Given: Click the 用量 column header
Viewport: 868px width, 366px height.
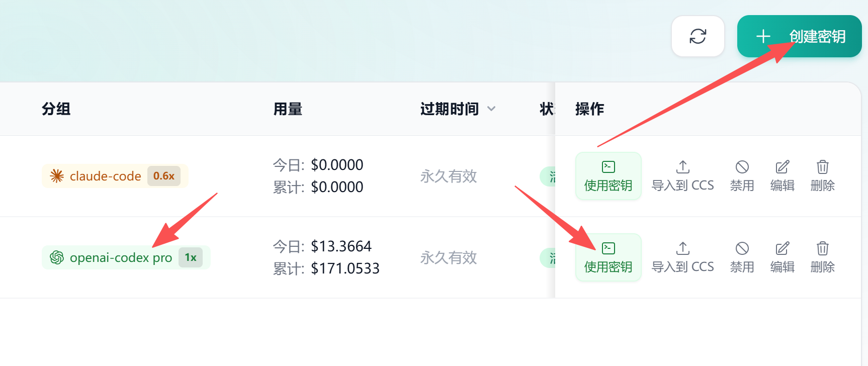Looking at the screenshot, I should pos(288,109).
